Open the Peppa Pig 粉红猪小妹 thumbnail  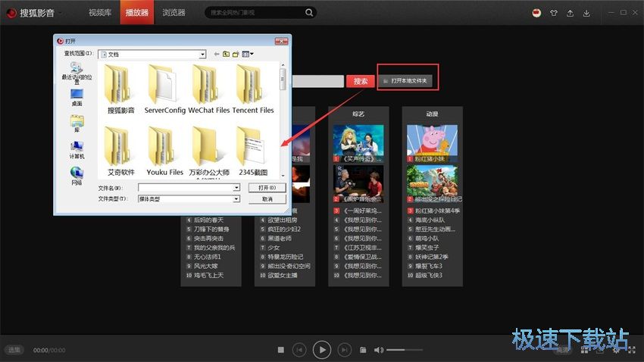432,143
